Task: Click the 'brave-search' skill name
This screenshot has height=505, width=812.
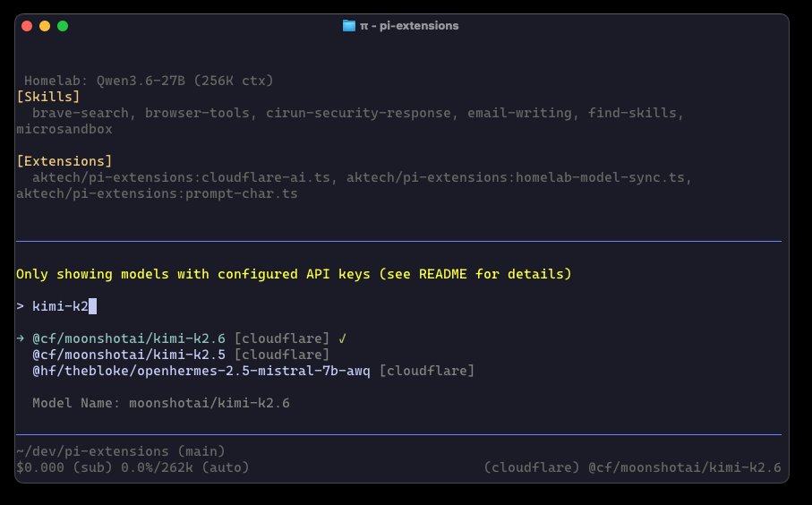Action: (81, 113)
